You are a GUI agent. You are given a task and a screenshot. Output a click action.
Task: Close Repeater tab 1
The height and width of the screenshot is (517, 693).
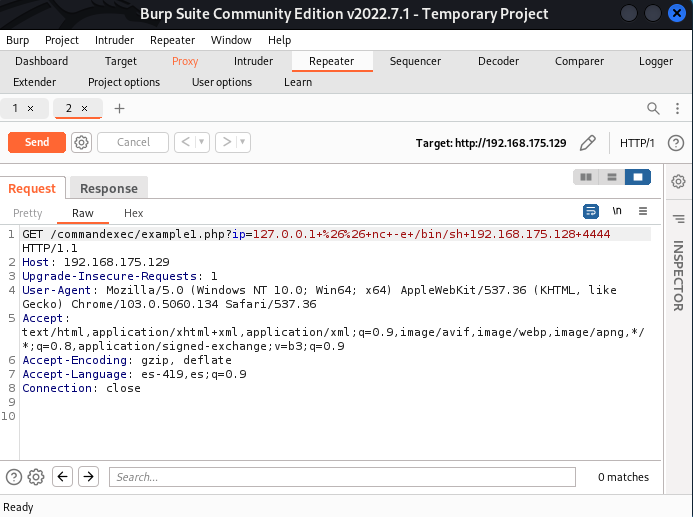pos(30,108)
